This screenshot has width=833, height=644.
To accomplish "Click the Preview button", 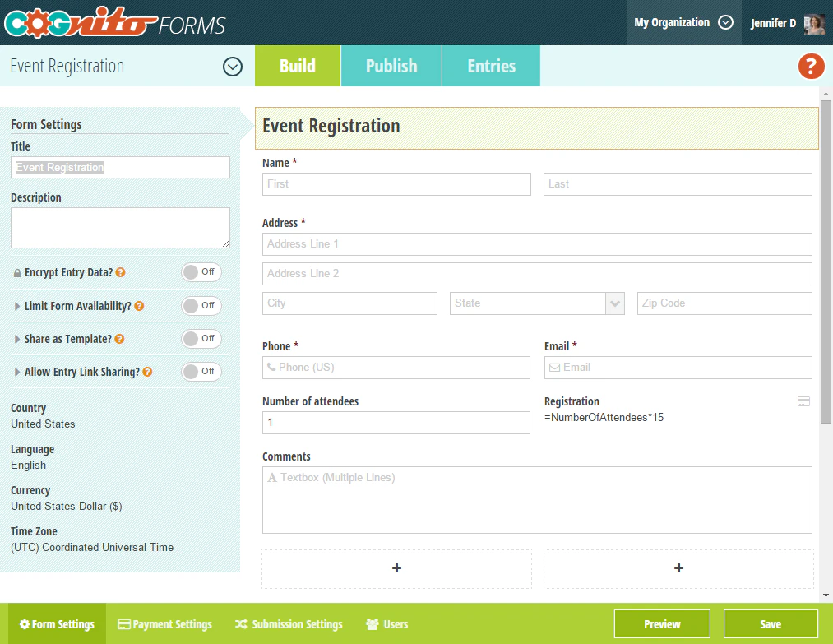I will point(662,623).
